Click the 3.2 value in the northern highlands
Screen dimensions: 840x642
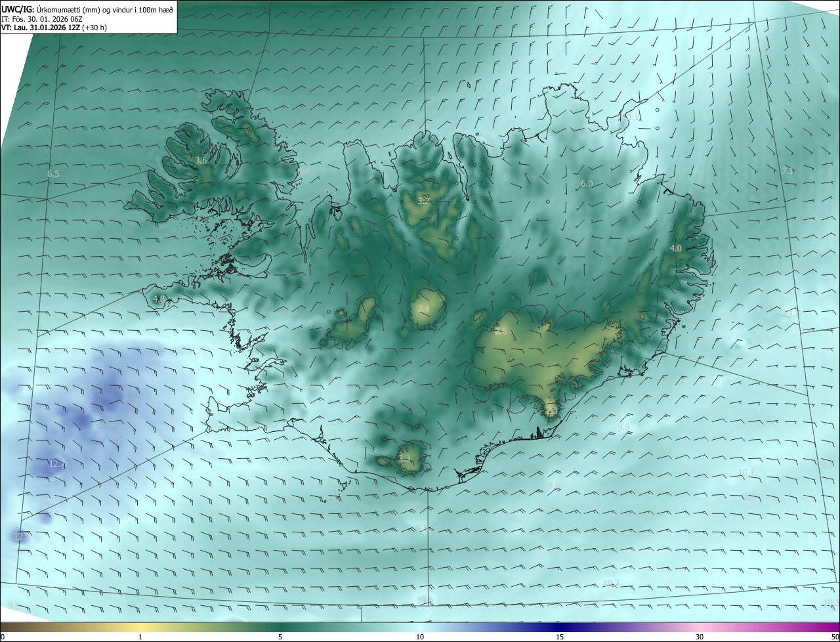423,200
